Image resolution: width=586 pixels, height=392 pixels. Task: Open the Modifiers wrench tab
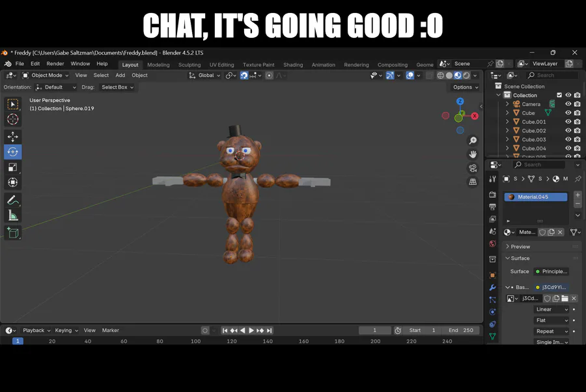point(493,287)
